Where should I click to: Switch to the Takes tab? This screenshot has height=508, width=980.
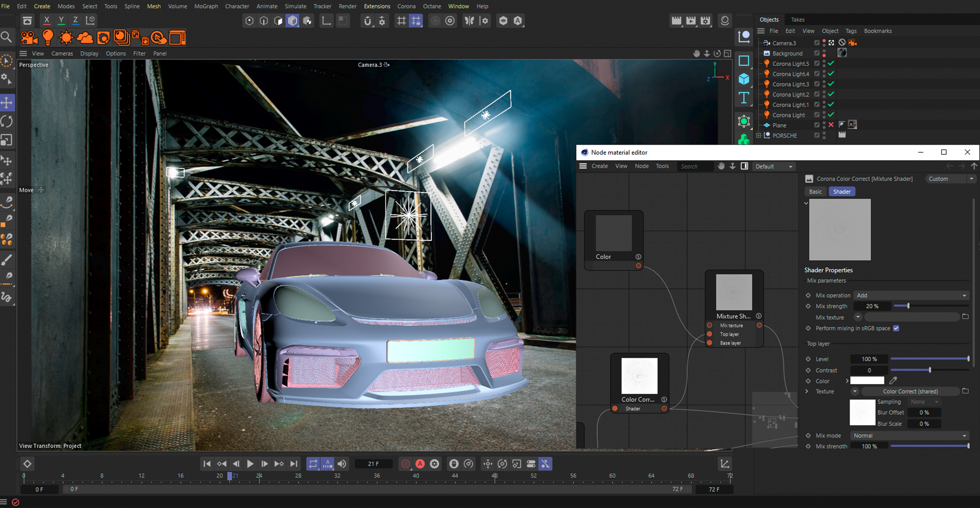click(798, 19)
